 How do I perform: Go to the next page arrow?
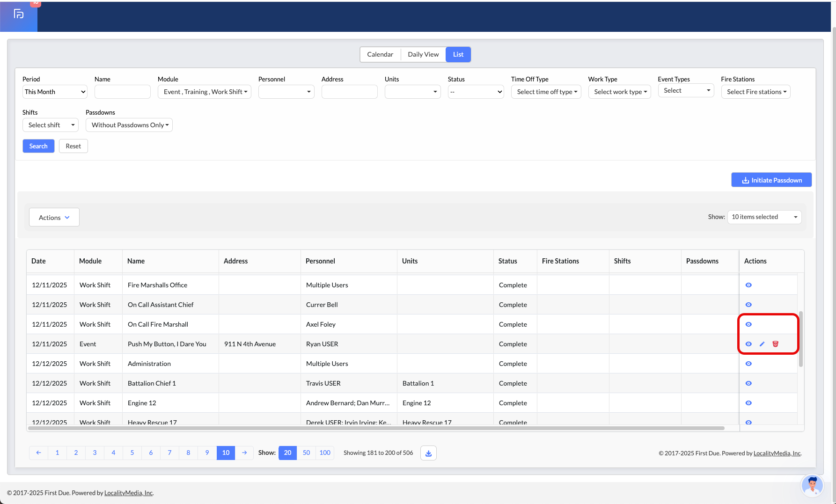click(244, 453)
